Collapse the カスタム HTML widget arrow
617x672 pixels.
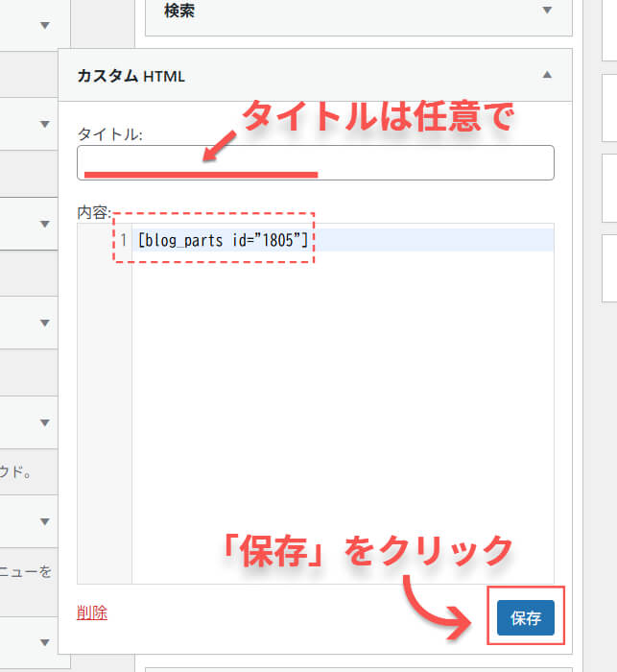[x=547, y=75]
